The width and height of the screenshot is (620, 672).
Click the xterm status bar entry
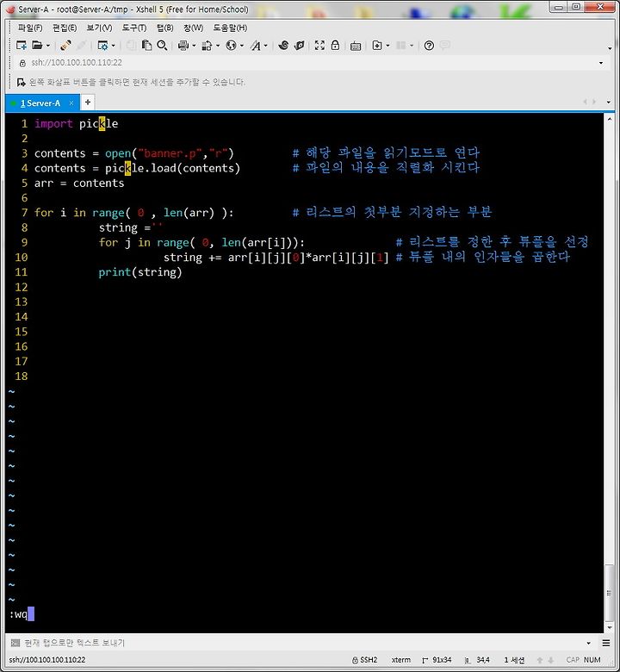[401, 660]
